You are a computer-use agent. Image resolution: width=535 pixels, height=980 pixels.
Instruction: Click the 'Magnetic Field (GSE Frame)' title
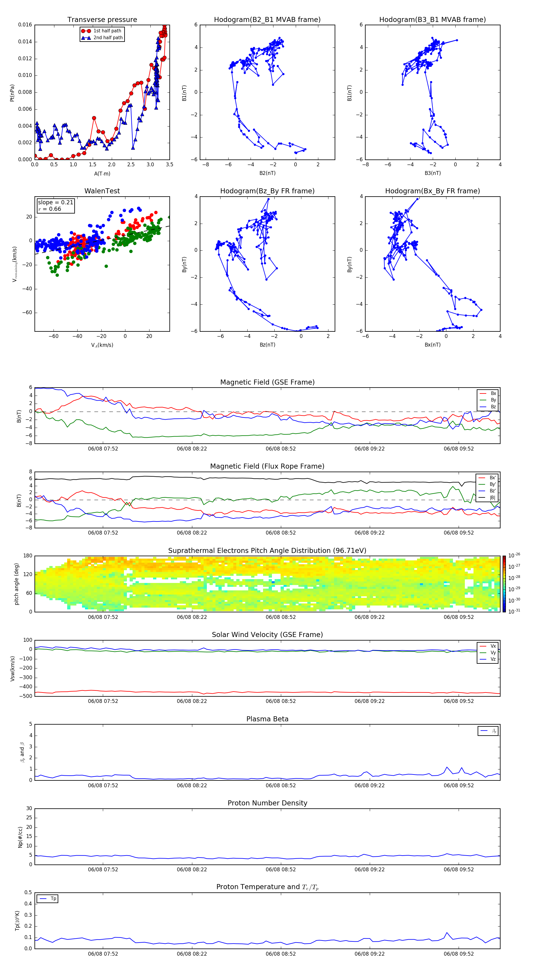pyautogui.click(x=267, y=382)
